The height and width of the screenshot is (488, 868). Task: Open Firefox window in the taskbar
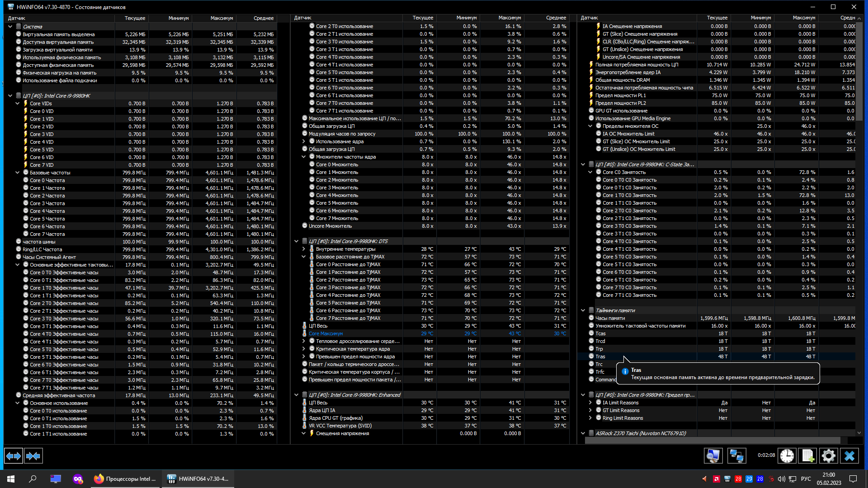tap(125, 479)
